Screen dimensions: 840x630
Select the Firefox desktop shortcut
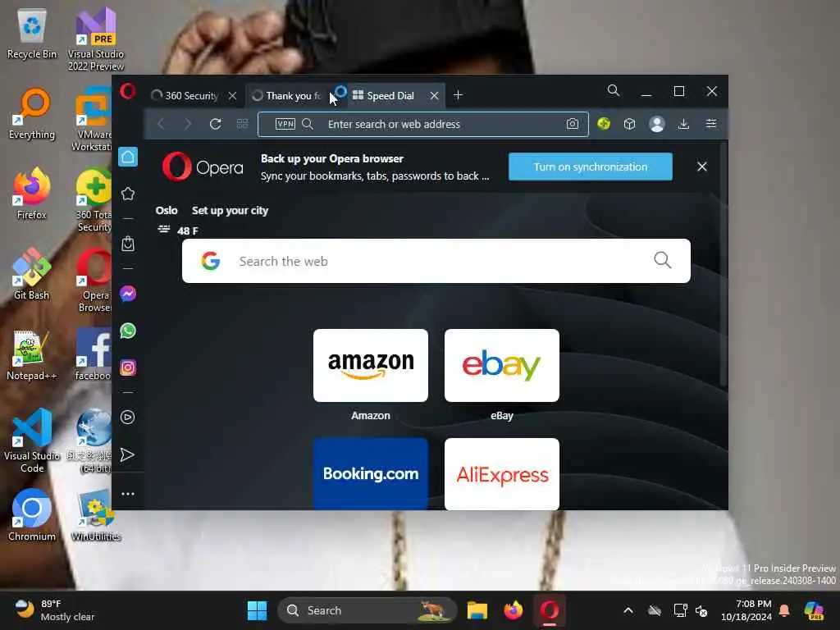32,194
